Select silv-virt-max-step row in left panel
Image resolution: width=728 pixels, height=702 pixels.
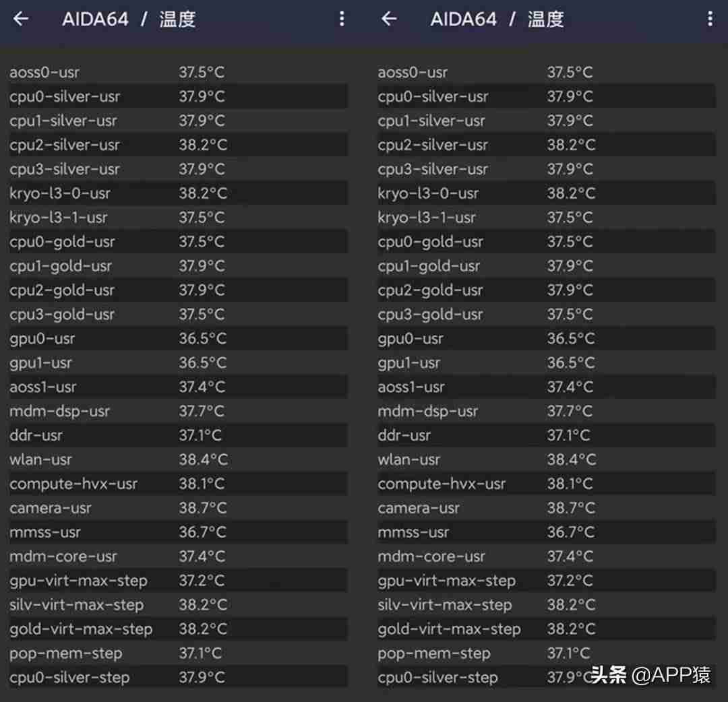178,604
